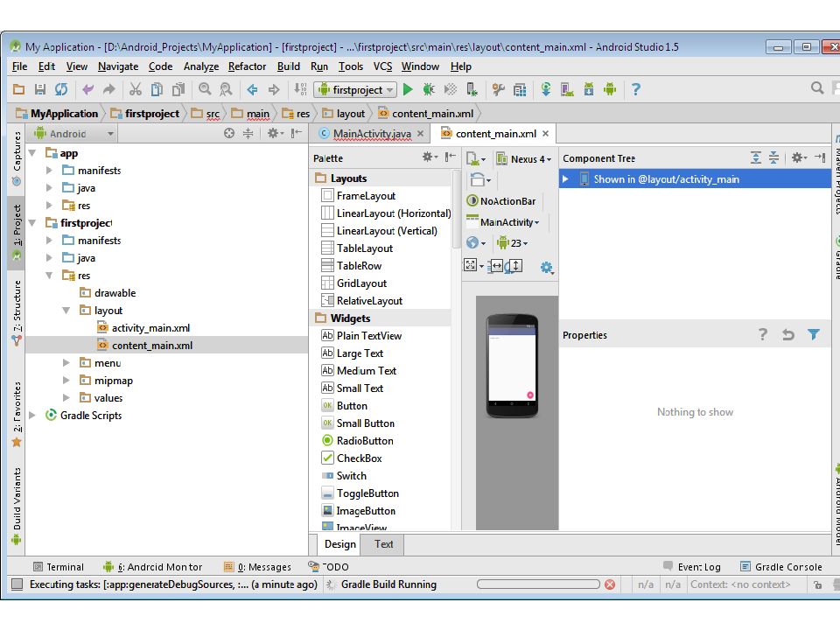Screen dimensions: 840x630
Task: Expand the Gradle Scripts node
Action: click(x=32, y=416)
